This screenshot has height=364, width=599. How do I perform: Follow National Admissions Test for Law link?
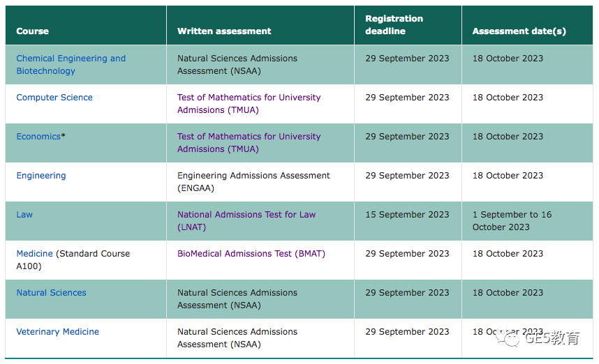[246, 220]
